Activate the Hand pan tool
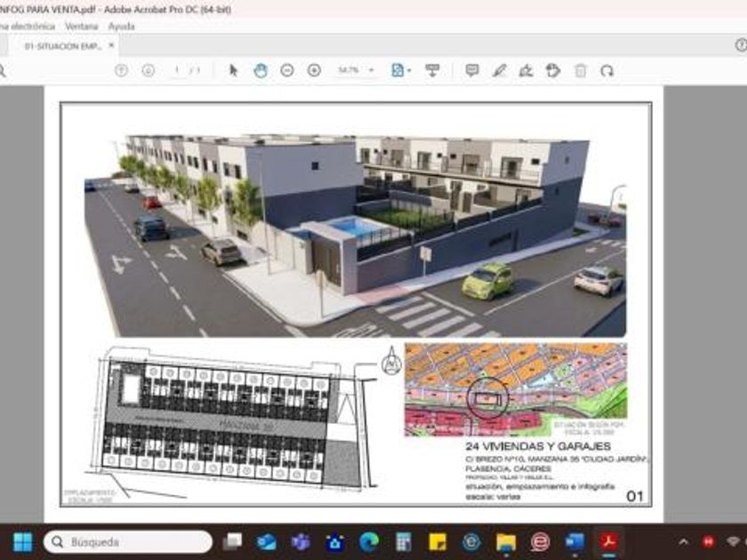The width and height of the screenshot is (747, 560). pos(260,70)
